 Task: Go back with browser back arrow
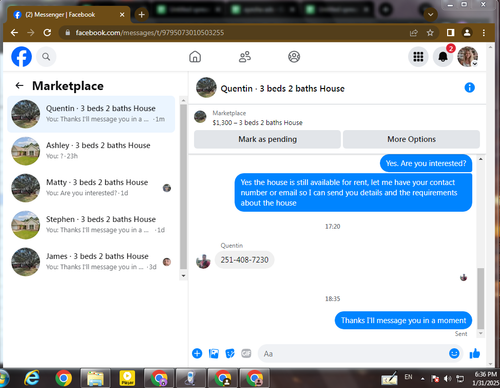tap(14, 33)
